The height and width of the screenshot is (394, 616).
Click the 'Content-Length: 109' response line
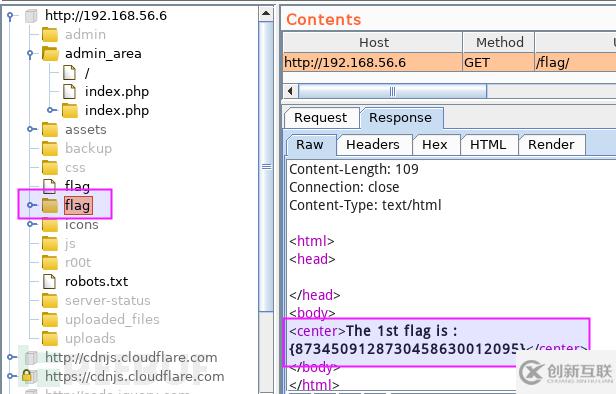tap(354, 169)
